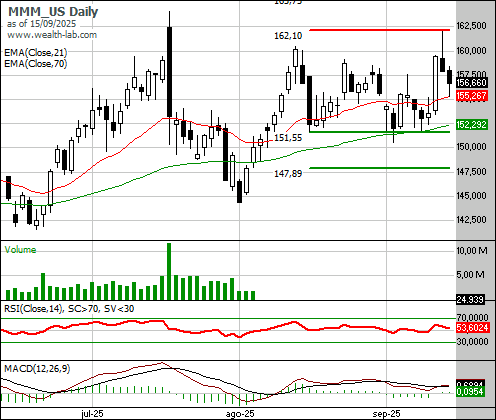Click the 156,660 last price tag

click(472, 83)
